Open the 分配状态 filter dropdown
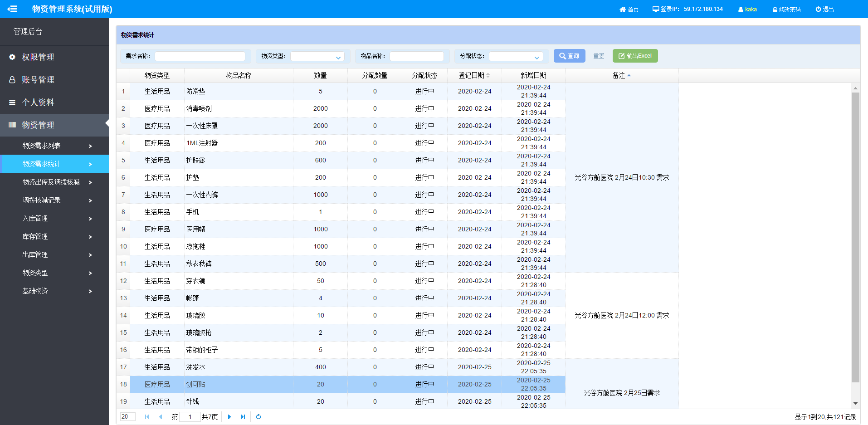This screenshot has height=425, width=868. point(516,56)
